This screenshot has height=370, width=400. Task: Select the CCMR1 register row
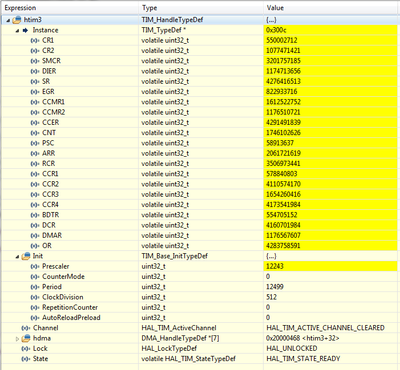tap(199, 102)
